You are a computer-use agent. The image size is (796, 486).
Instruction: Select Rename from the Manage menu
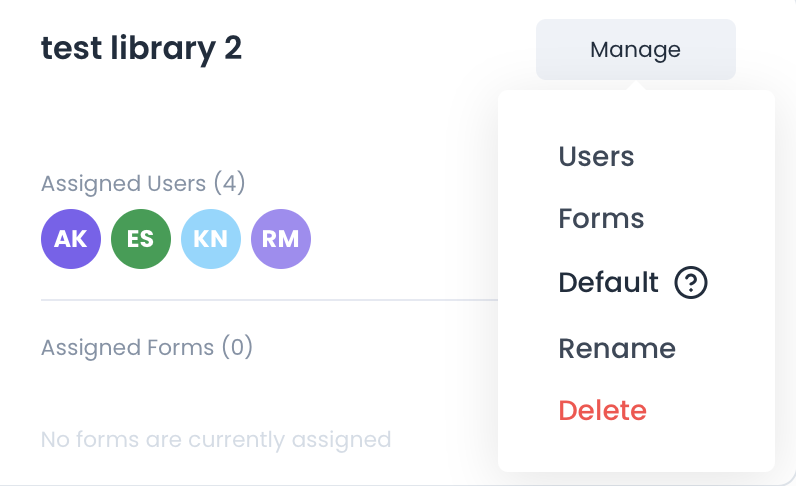[x=617, y=348]
